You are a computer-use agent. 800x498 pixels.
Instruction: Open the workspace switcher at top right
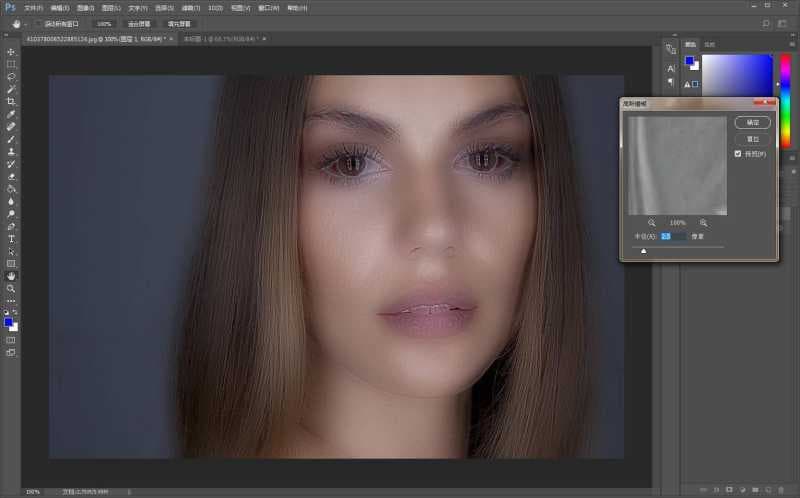pos(783,23)
